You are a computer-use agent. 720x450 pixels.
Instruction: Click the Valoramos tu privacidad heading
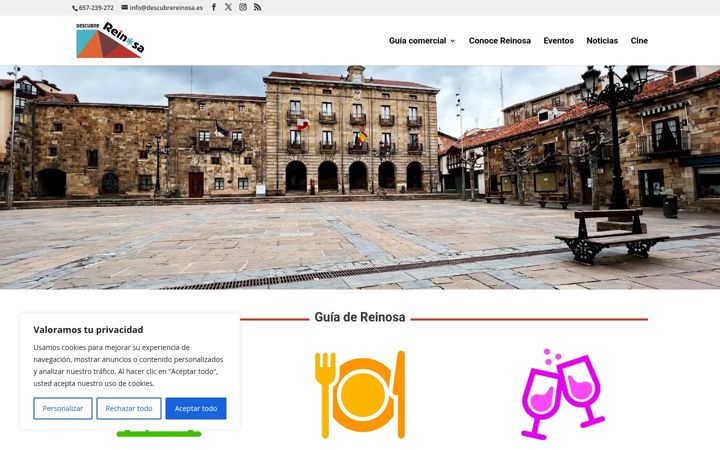pyautogui.click(x=88, y=330)
